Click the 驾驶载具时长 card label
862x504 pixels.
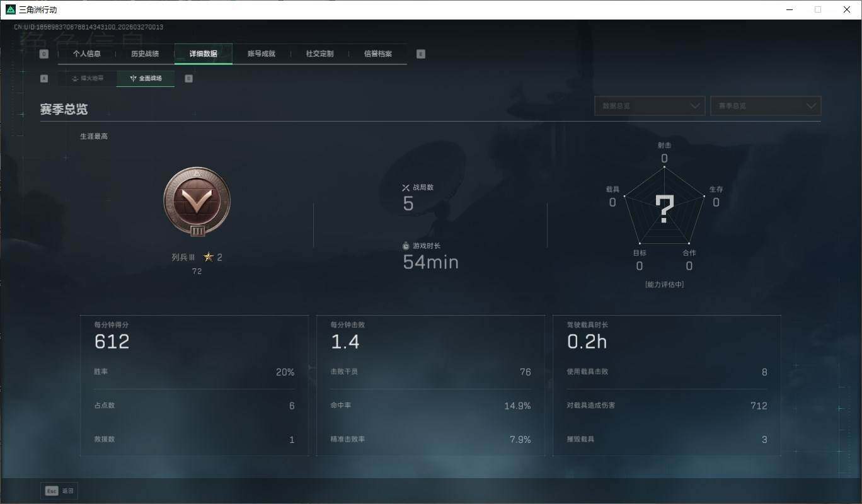tap(588, 325)
